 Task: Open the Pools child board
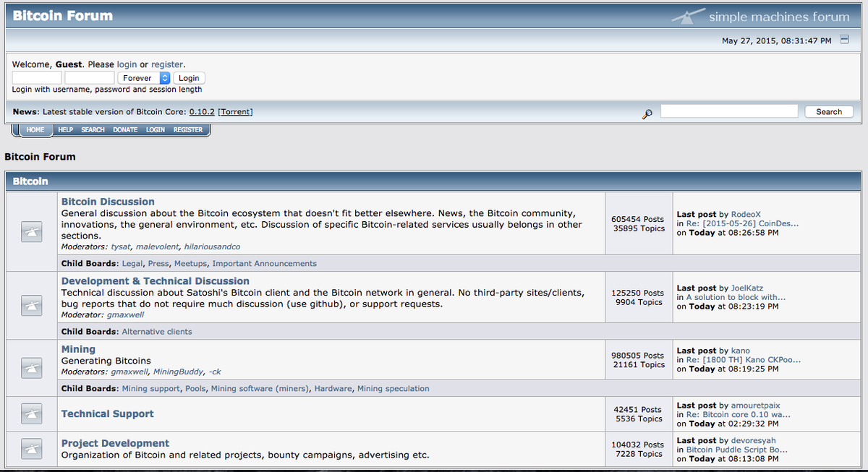pos(195,389)
